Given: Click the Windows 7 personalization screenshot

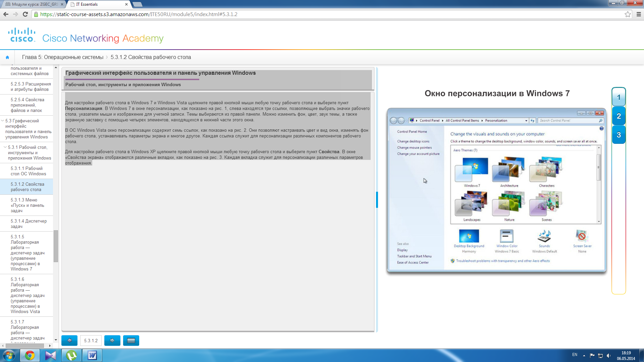Looking at the screenshot, I should point(496,190).
